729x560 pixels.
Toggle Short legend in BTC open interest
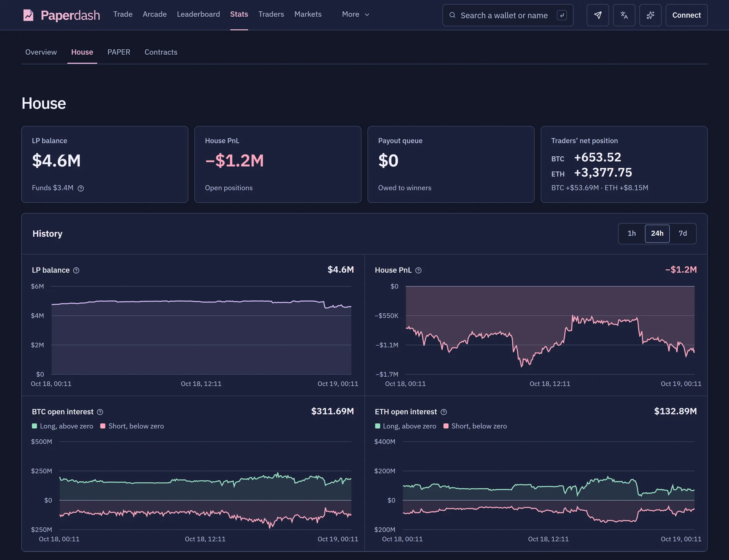132,426
